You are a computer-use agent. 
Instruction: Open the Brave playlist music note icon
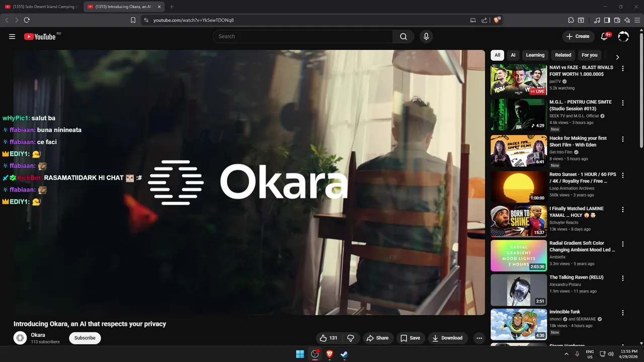pyautogui.click(x=597, y=20)
